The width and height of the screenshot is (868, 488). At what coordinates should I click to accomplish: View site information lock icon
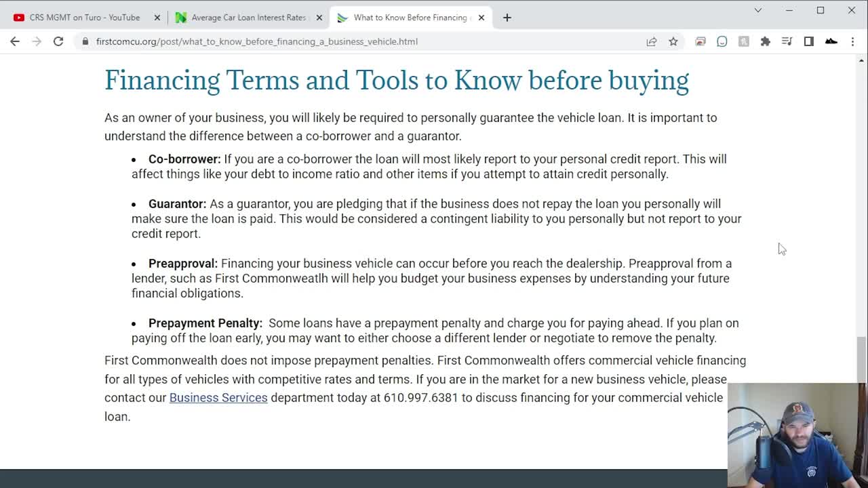(x=85, y=41)
